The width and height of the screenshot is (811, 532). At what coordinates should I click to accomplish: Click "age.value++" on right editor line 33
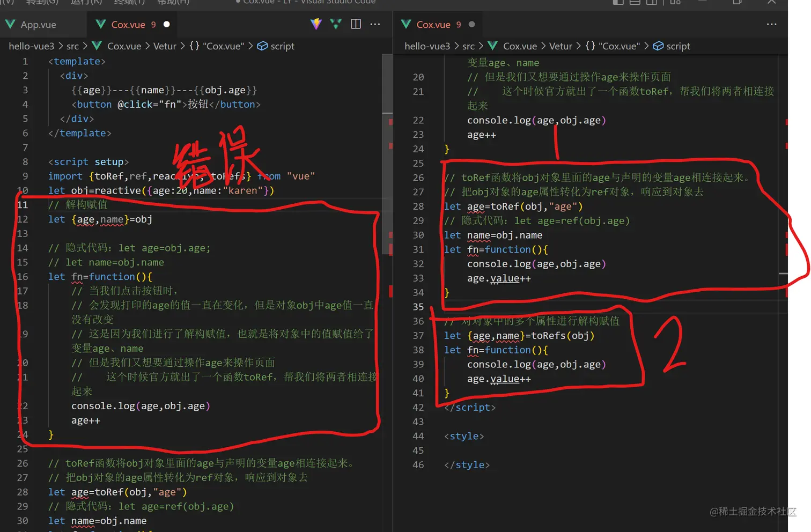coord(499,278)
